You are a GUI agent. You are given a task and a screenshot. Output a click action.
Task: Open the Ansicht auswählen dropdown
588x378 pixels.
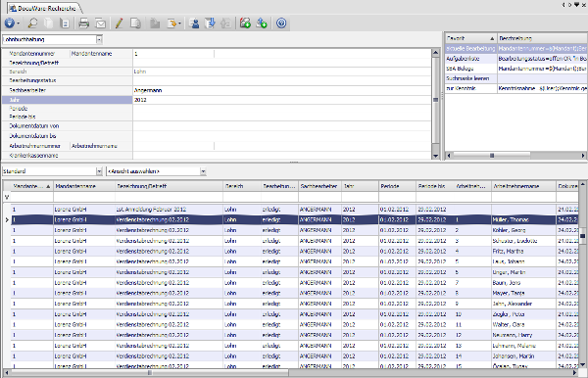[203, 171]
